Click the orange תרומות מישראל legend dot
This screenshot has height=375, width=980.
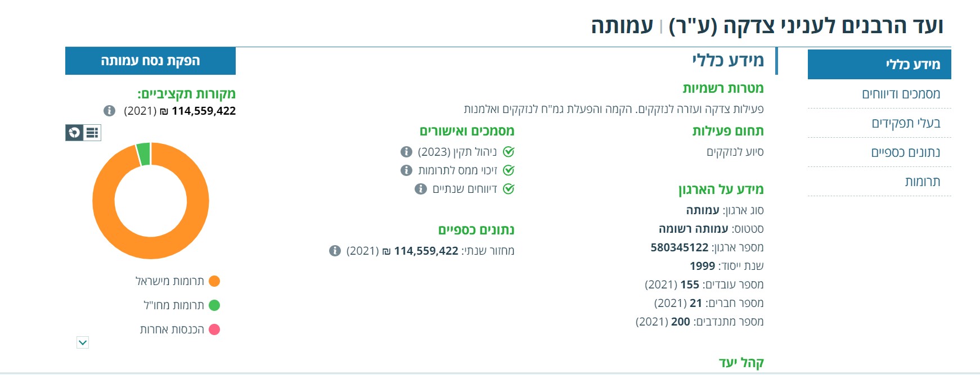(214, 281)
